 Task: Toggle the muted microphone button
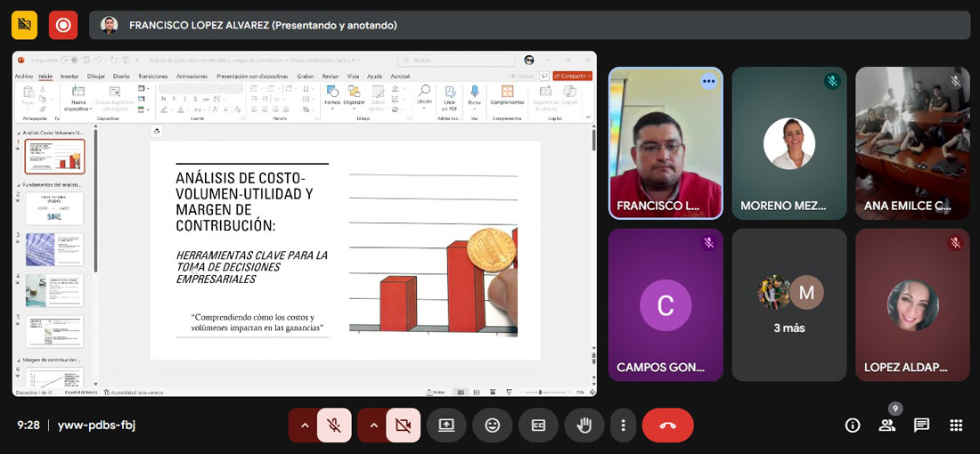[x=334, y=426]
